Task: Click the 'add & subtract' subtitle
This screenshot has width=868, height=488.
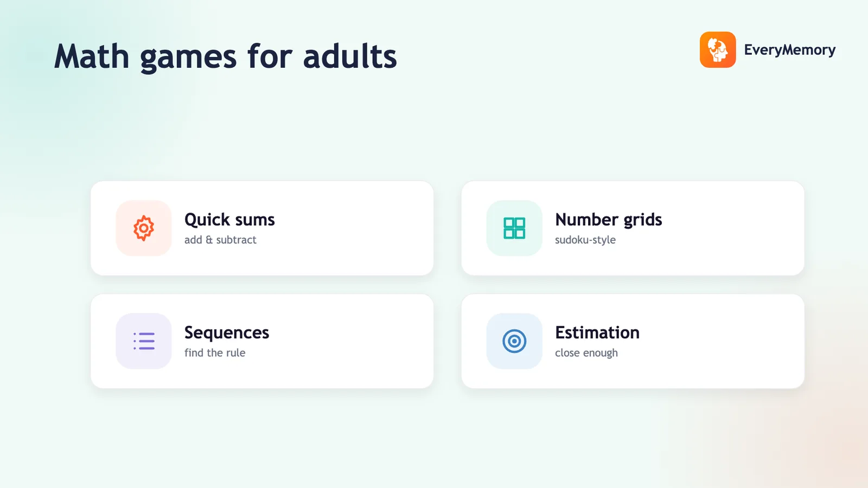Action: pos(220,240)
